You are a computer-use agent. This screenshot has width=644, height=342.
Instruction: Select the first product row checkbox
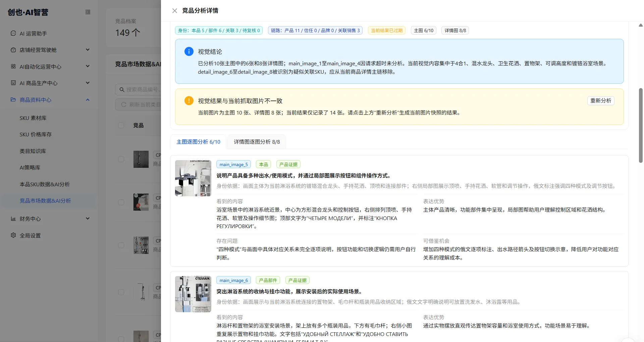[x=121, y=159]
